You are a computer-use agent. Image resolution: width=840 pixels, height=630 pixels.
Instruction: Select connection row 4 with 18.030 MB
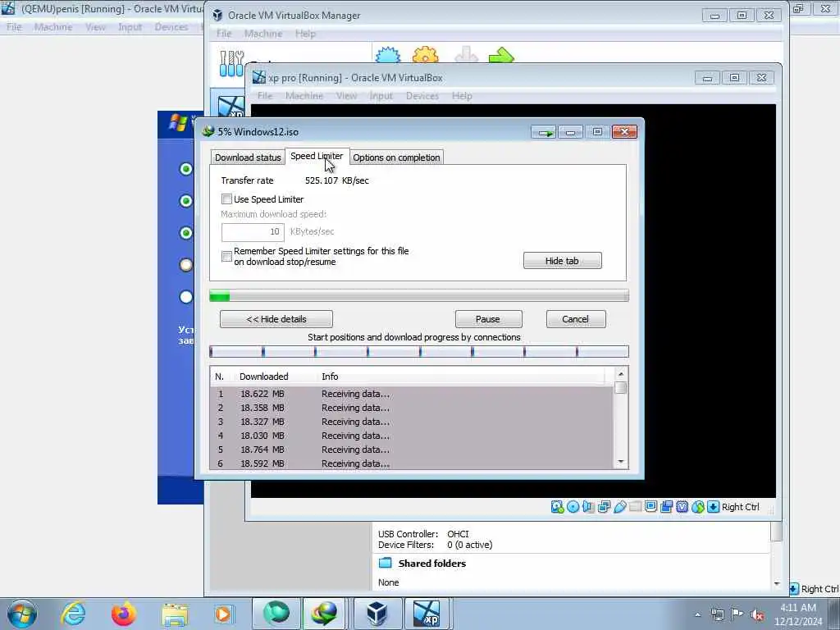(412, 436)
